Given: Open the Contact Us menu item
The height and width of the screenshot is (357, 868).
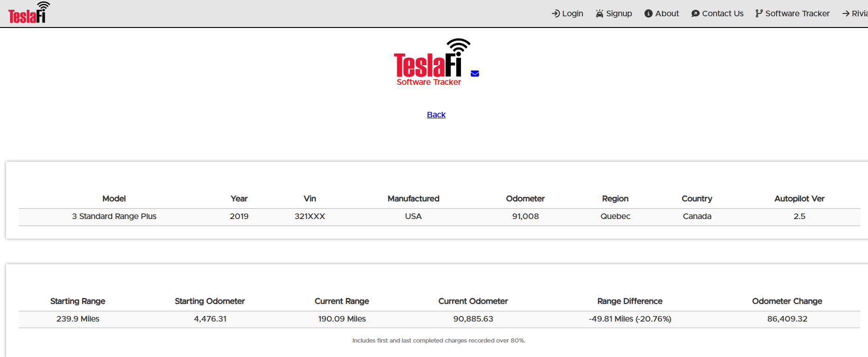Looking at the screenshot, I should [x=718, y=14].
